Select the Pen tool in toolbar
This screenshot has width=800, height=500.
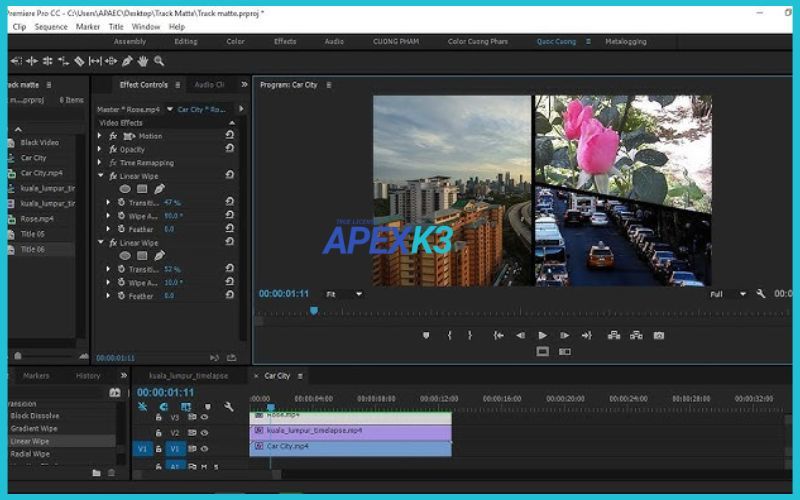point(127,61)
